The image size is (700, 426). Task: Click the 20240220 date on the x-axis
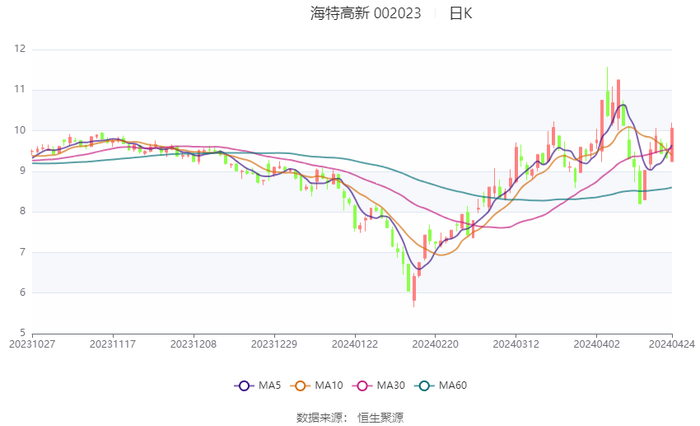tap(434, 343)
